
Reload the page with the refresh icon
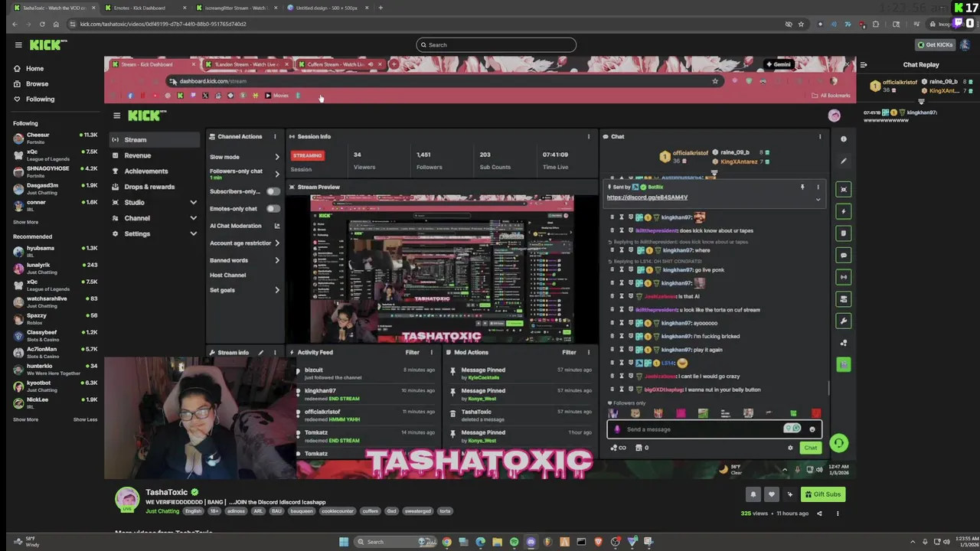[42, 24]
